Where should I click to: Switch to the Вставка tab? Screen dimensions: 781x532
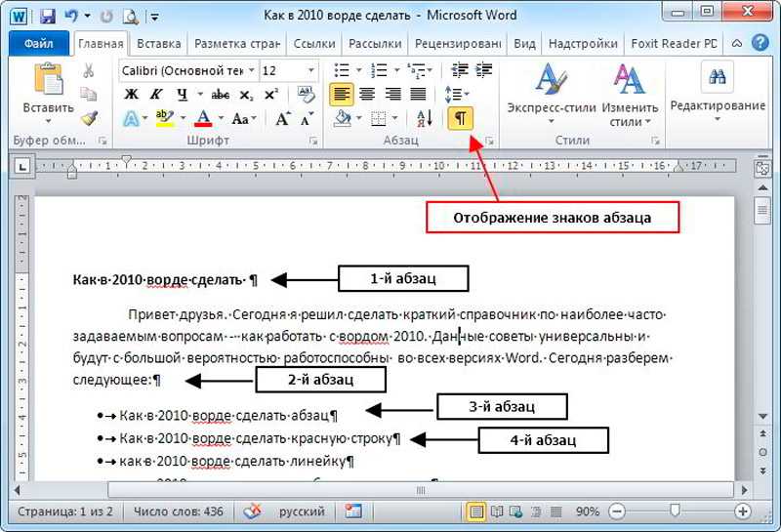159,44
